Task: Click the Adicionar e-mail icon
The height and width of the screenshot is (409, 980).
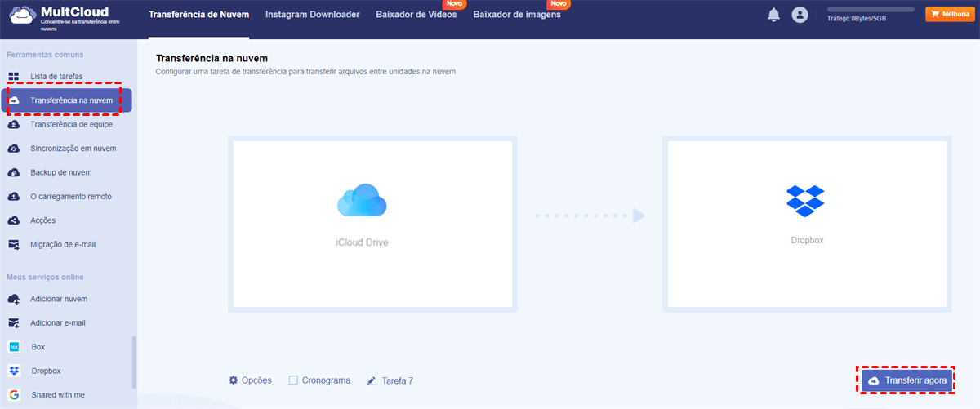Action: [14, 323]
